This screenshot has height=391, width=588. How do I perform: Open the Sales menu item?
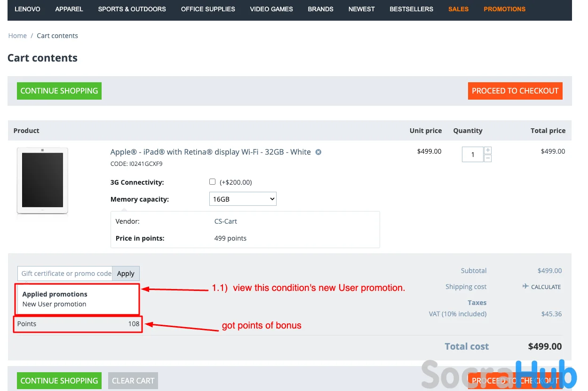pyautogui.click(x=458, y=9)
